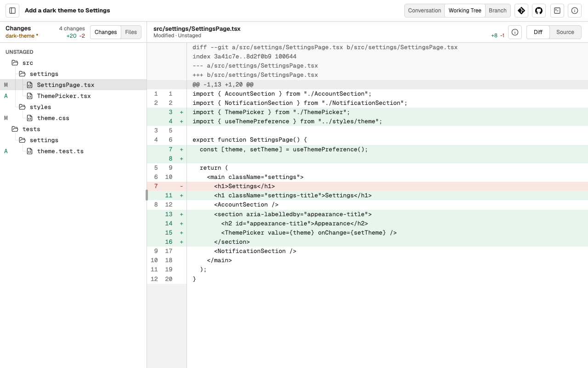The width and height of the screenshot is (588, 368).
Task: Switch to the Branch tab
Action: click(498, 11)
